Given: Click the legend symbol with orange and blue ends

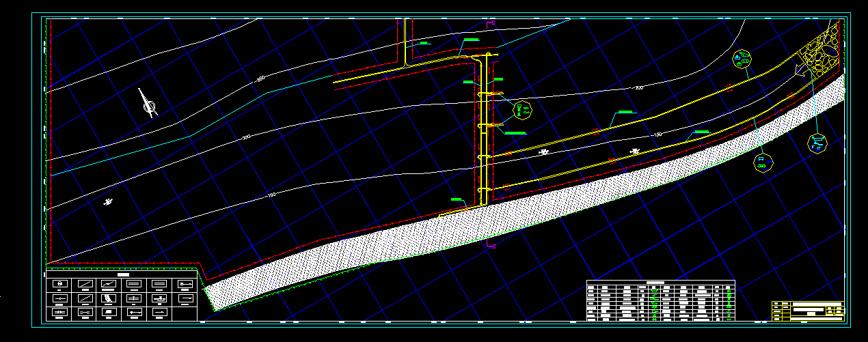Looking at the screenshot, I should pyautogui.click(x=85, y=312).
